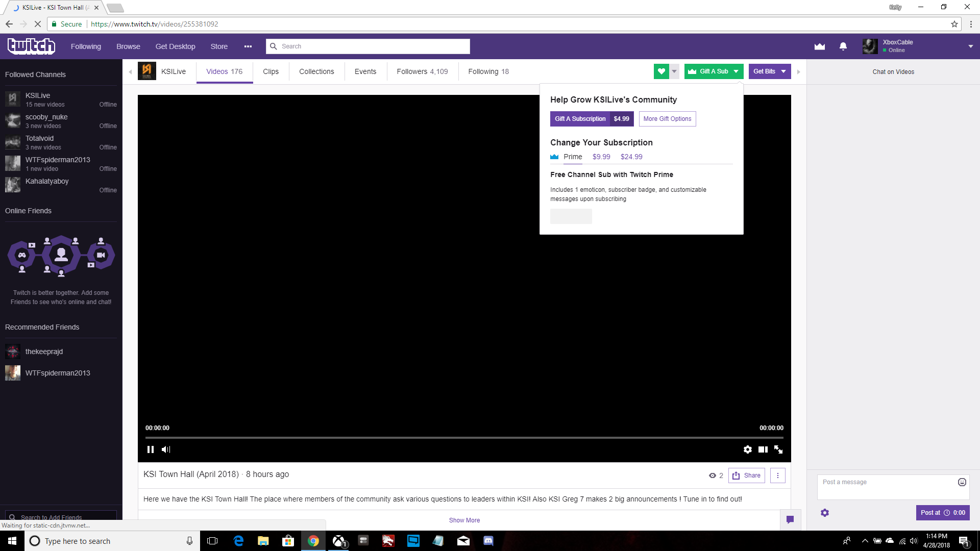The image size is (980, 551).
Task: Open the Following 18 tab
Action: point(488,71)
